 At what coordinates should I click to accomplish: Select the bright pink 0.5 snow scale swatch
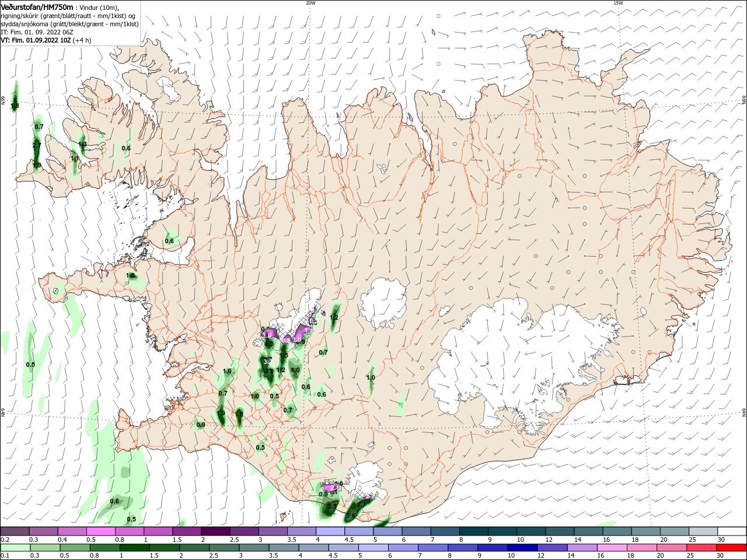click(101, 531)
